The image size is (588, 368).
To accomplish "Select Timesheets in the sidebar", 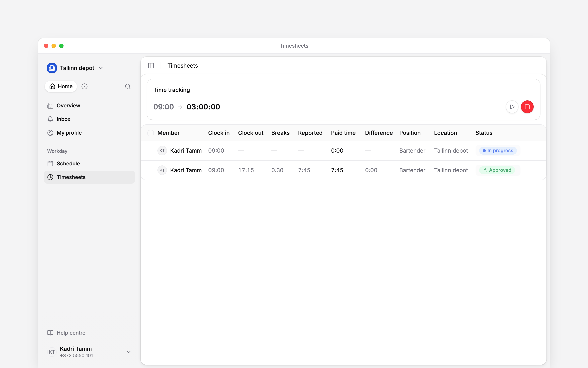I will point(89,177).
